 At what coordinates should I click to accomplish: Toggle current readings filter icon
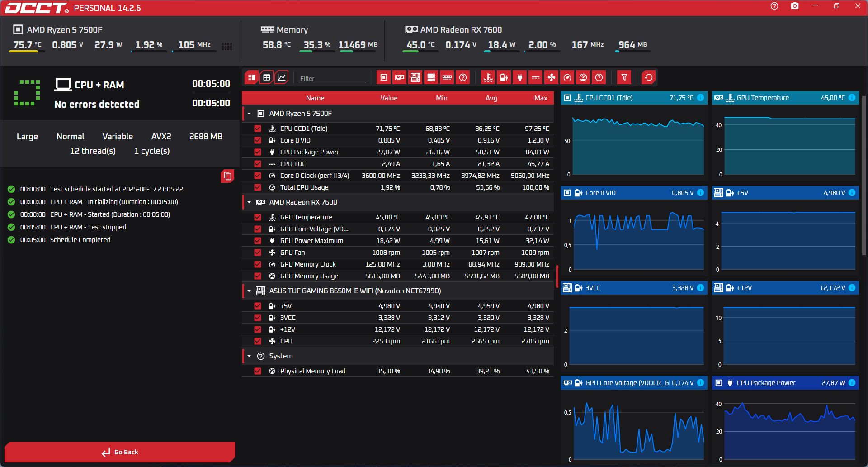click(x=536, y=77)
